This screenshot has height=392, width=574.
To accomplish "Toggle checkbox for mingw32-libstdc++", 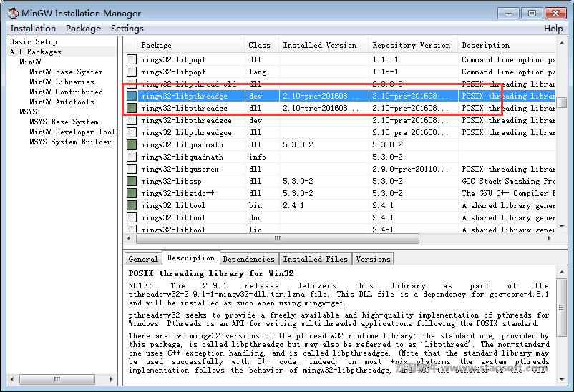I will click(132, 193).
